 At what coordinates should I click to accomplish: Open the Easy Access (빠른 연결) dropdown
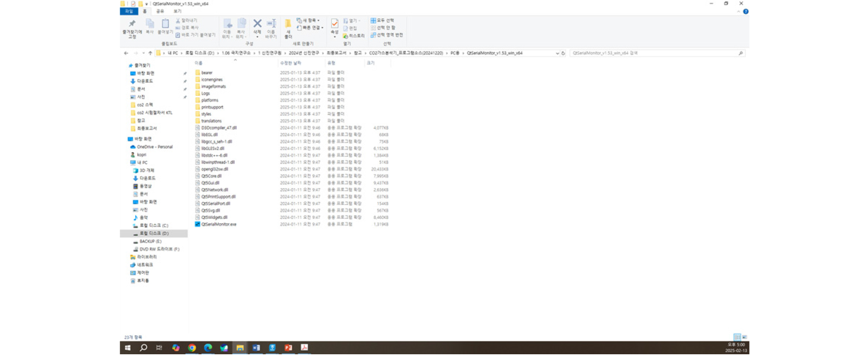[310, 28]
